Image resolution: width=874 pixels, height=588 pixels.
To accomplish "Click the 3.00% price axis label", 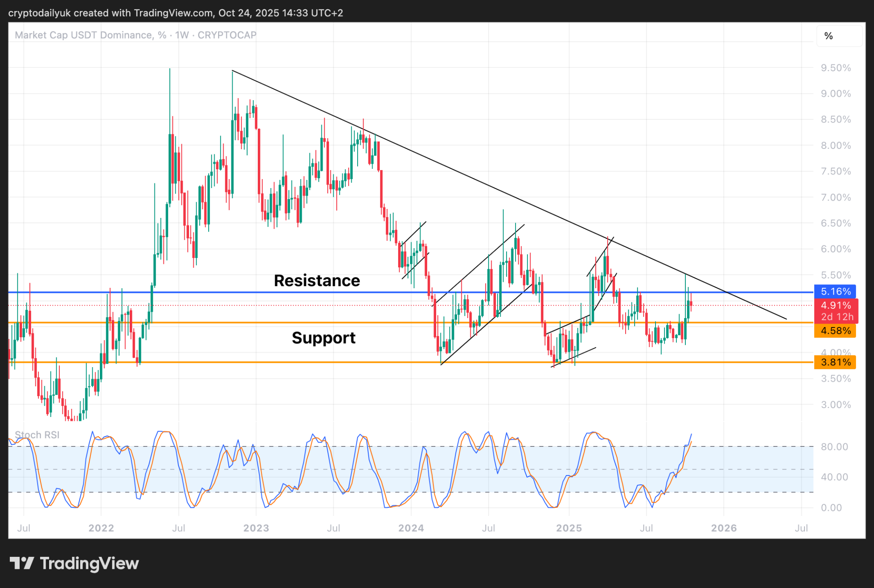I will tap(836, 405).
